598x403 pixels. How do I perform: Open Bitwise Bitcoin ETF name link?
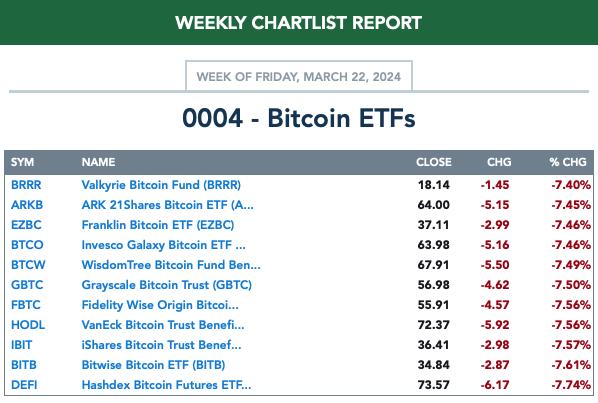point(153,365)
